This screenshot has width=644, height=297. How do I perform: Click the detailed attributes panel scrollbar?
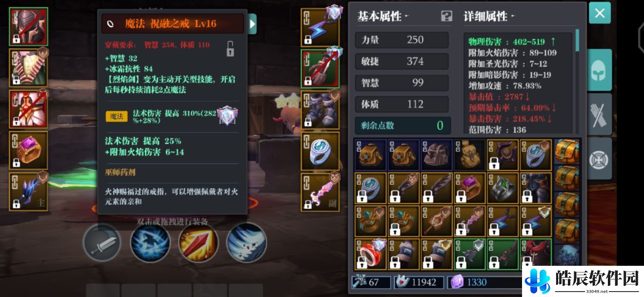click(577, 40)
